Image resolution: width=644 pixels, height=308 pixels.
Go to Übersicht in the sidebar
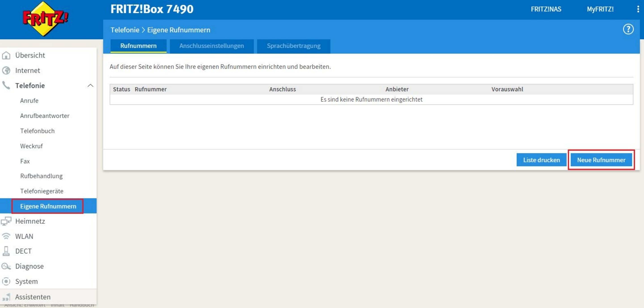(x=30, y=55)
